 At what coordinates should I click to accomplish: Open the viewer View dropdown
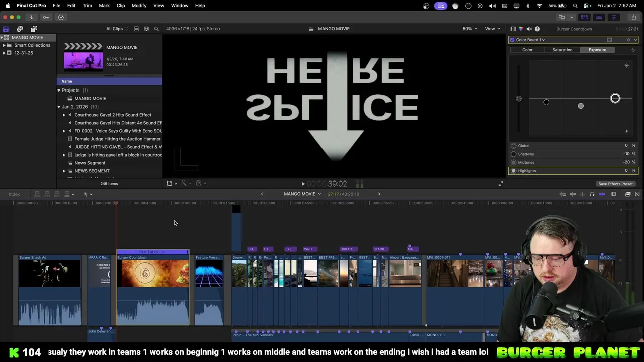(492, 29)
